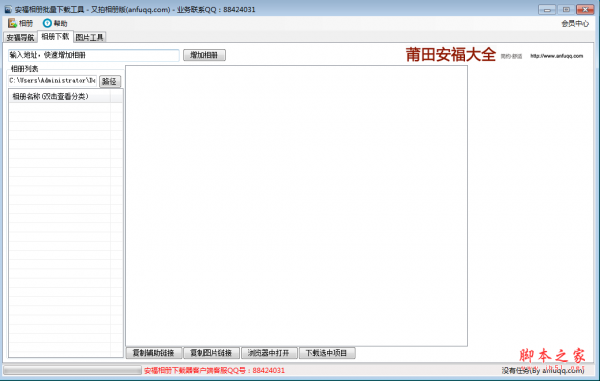Switch to the 安福导航 tab

click(x=20, y=37)
